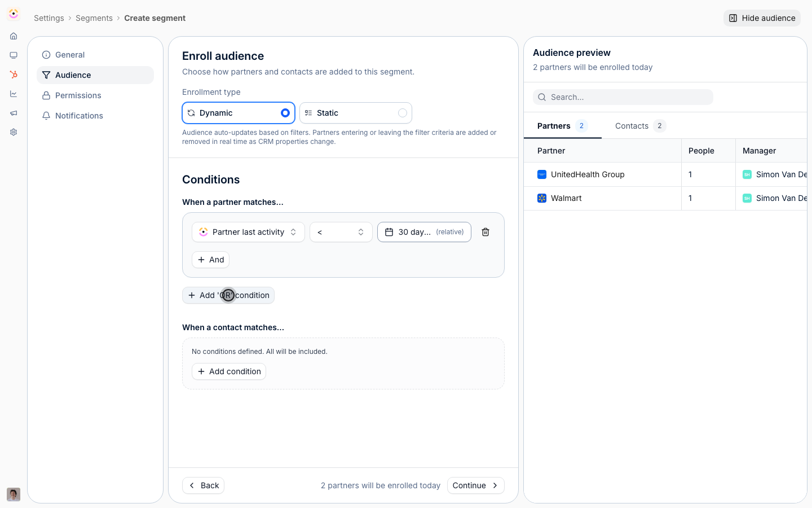Click the Partner column header
Viewport: 812px width, 508px height.
pos(602,151)
